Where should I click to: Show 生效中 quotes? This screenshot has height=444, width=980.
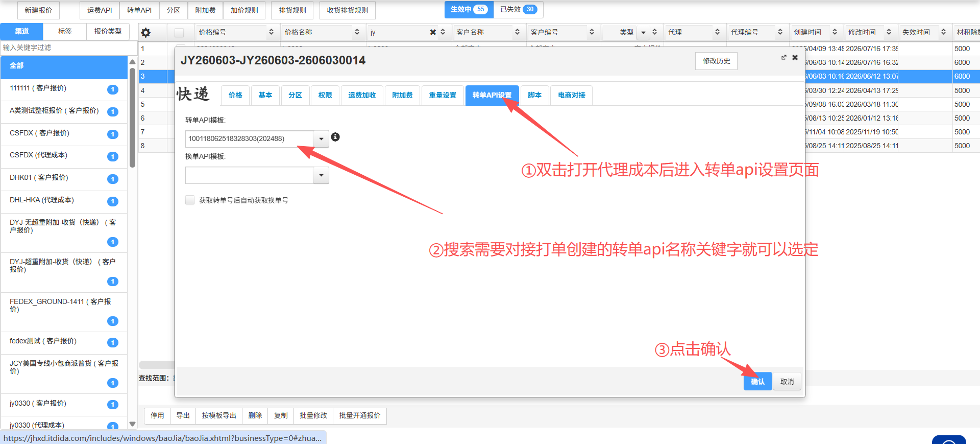[x=469, y=9]
